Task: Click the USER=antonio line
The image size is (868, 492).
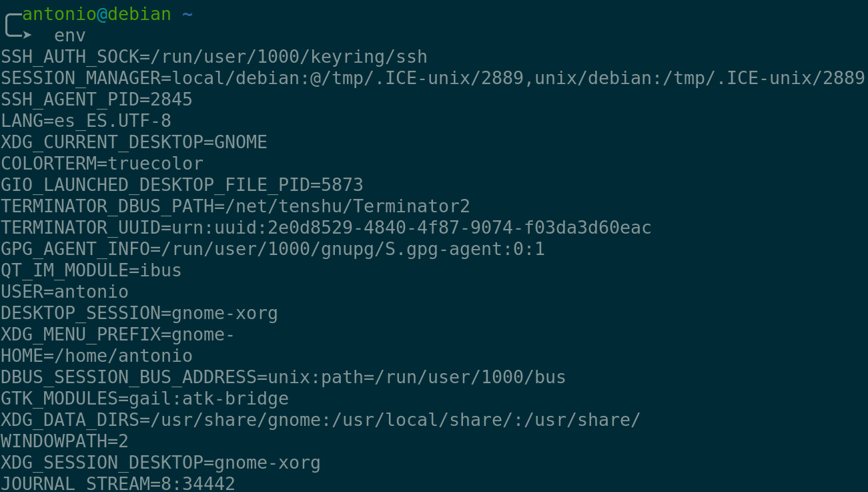Action: [64, 292]
